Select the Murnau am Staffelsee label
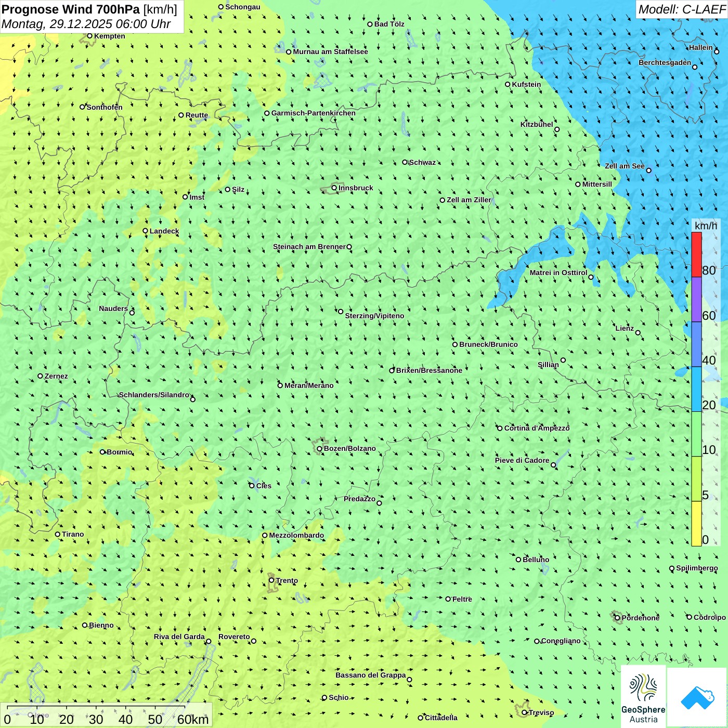 [x=330, y=51]
